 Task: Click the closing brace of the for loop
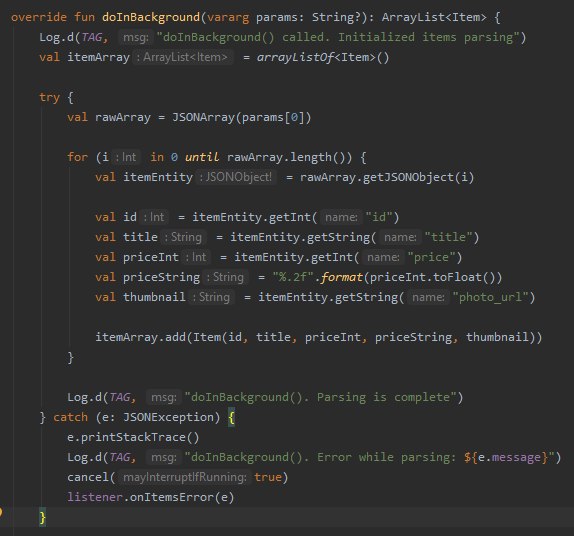pyautogui.click(x=71, y=357)
